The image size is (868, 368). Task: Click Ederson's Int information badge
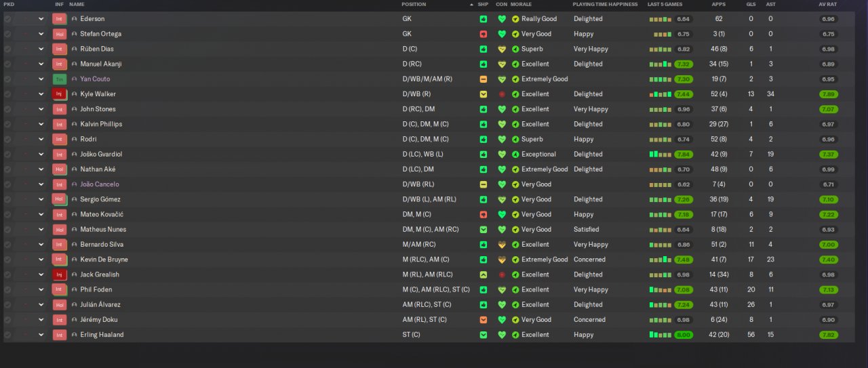point(60,19)
